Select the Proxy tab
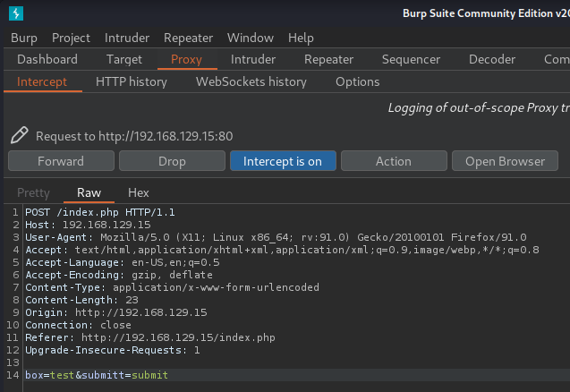The height and width of the screenshot is (392, 570). 186,59
